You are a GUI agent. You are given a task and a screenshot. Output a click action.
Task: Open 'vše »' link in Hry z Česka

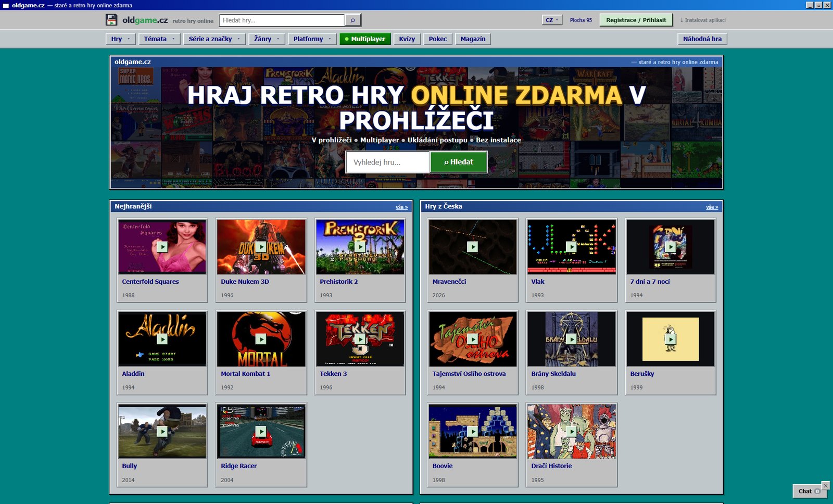(712, 207)
